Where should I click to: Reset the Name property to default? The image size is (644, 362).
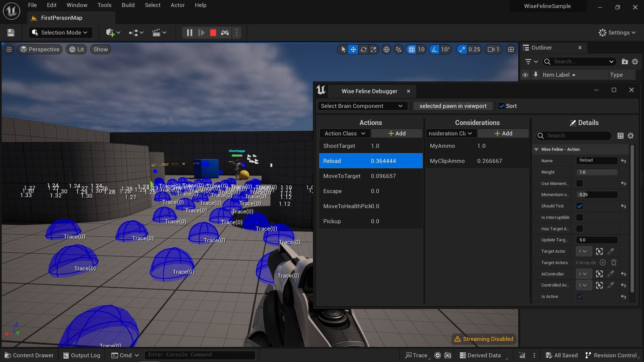624,161
